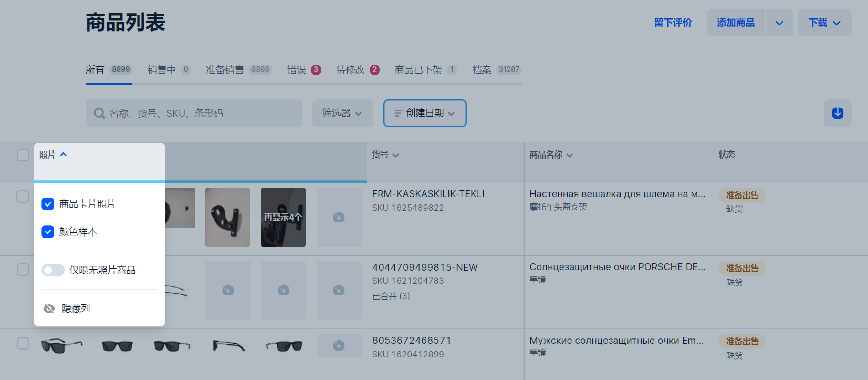The width and height of the screenshot is (868, 380).
Task: Open the 下载 dropdown menu
Action: click(x=825, y=23)
